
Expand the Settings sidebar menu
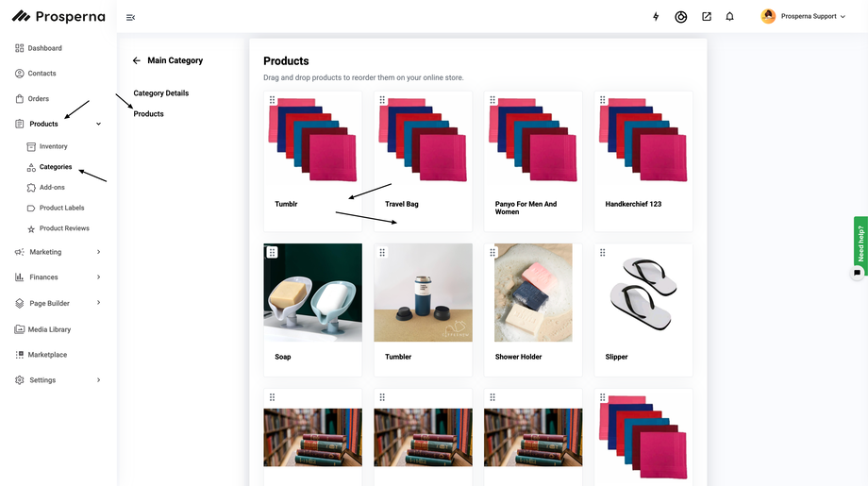99,380
